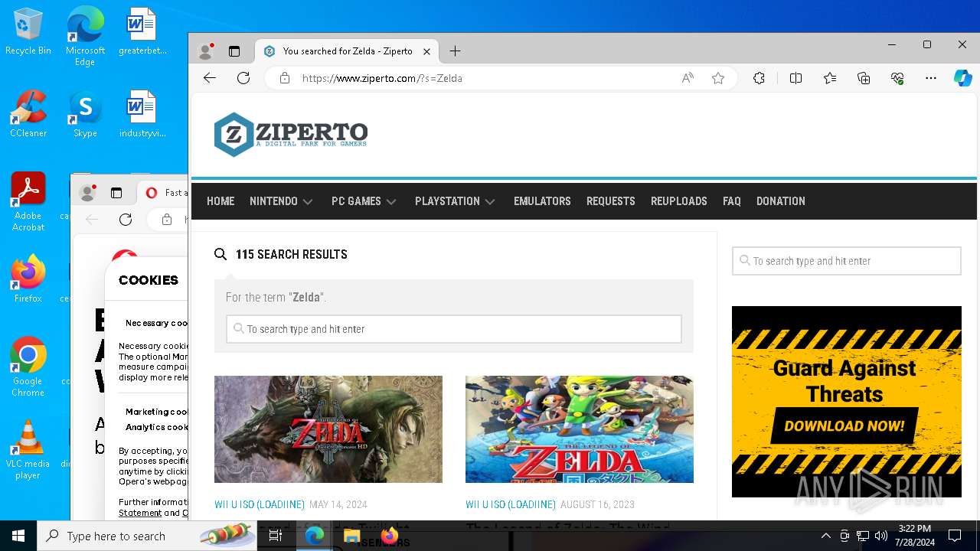Open WII U ISO (LOADIINE) link dated May 14

[260, 504]
